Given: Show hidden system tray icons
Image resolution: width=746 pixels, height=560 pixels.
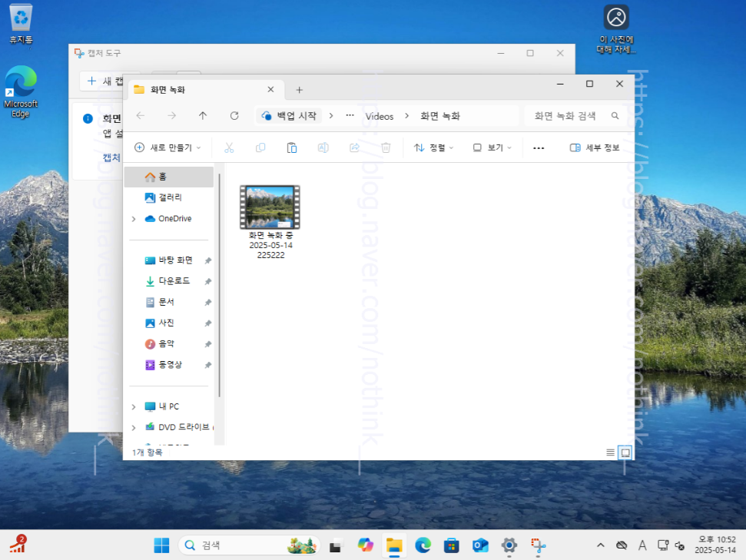Looking at the screenshot, I should [601, 545].
